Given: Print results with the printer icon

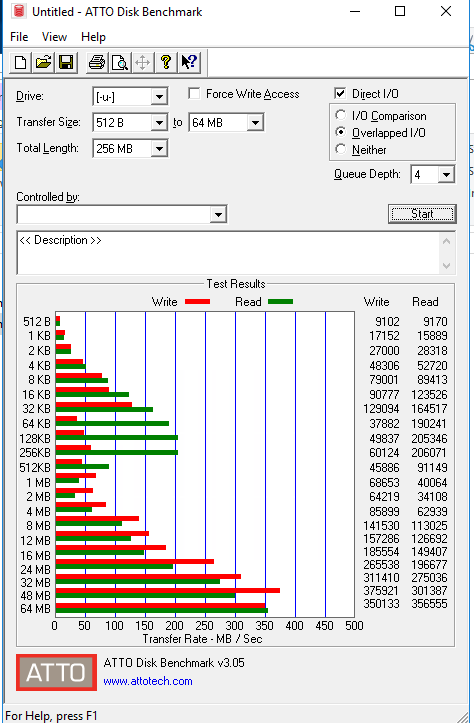Looking at the screenshot, I should click(x=97, y=62).
